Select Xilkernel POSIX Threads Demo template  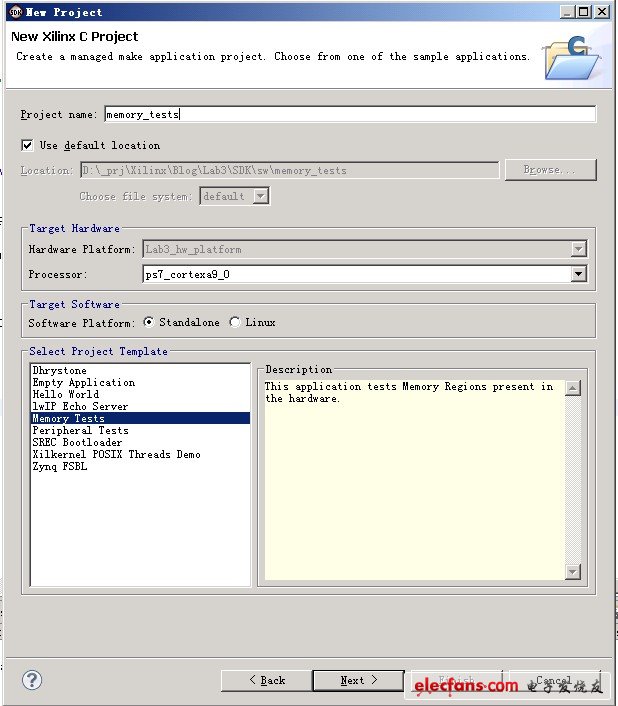(116, 454)
